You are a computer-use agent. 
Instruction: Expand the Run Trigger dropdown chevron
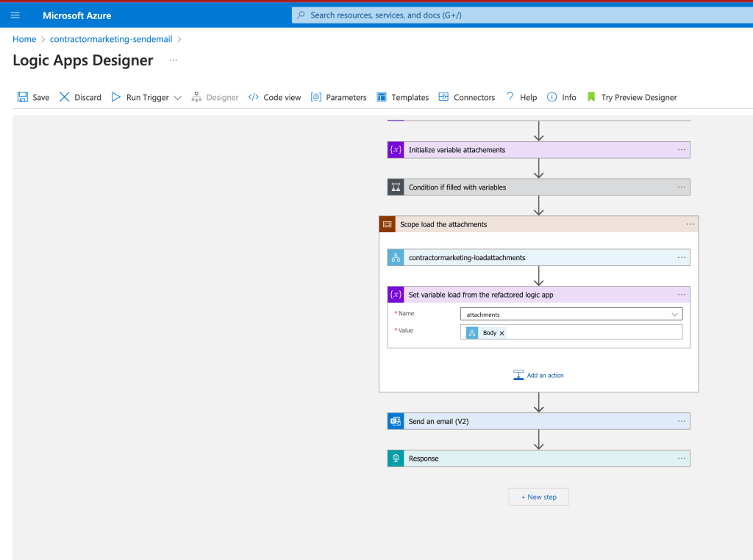[x=178, y=98]
